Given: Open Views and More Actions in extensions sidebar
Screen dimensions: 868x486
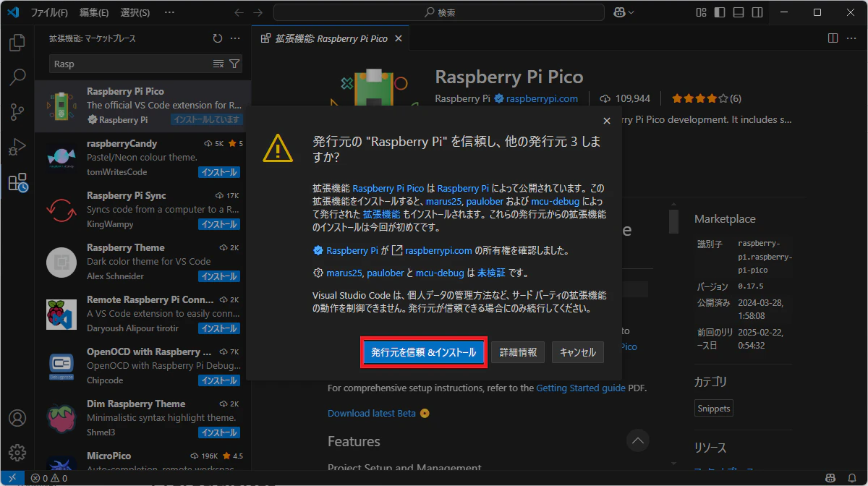Looking at the screenshot, I should coord(235,38).
